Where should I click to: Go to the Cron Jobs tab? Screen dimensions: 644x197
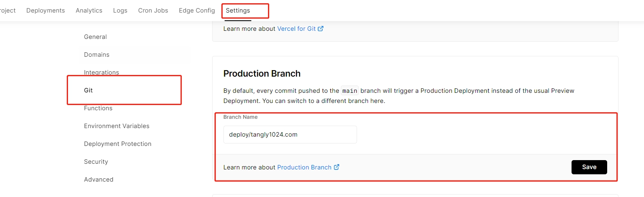click(x=153, y=11)
